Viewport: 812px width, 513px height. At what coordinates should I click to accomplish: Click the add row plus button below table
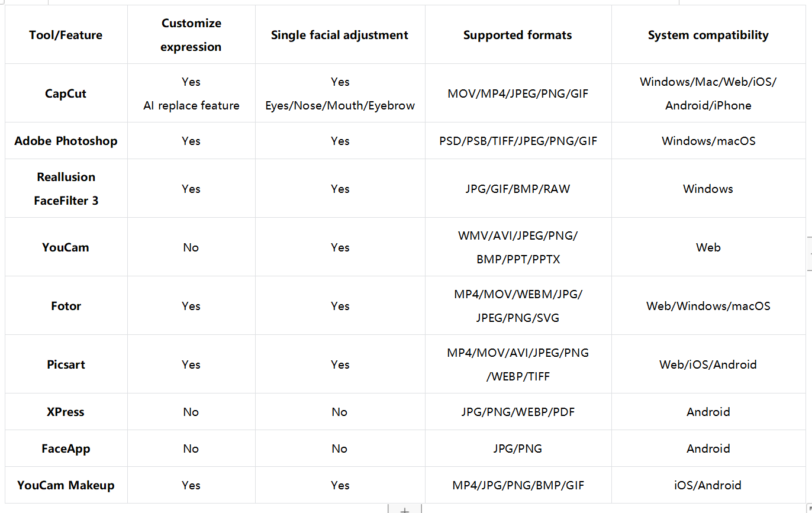pyautogui.click(x=405, y=509)
